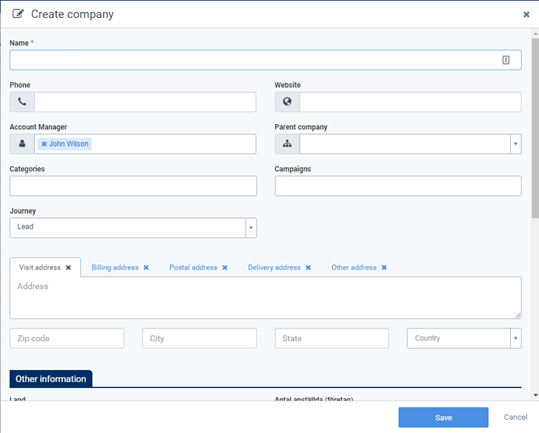Click the phone handset icon

pos(22,102)
